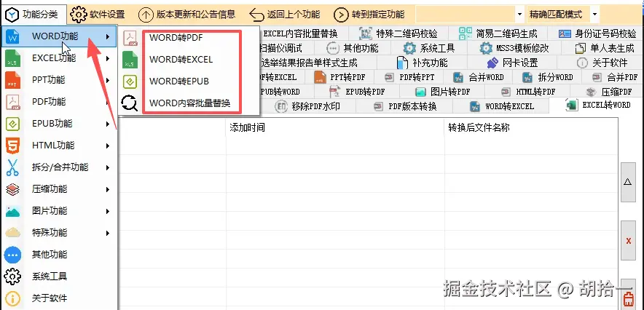Screen dimensions: 644x310
Task: Click the EPUB功能 green icon
Action: point(12,124)
